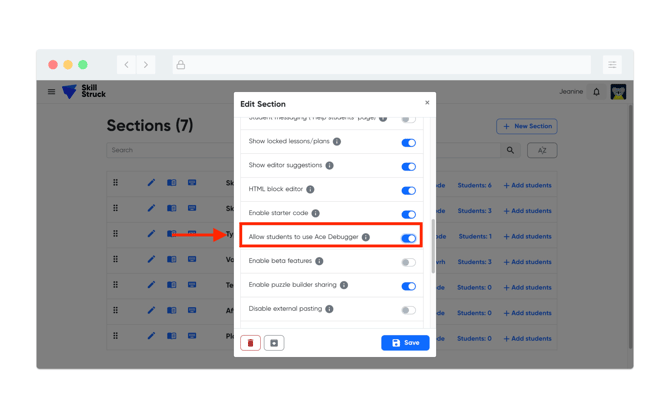The width and height of the screenshot is (670, 418).
Task: Click info icon beside Allow students to use Ace Debugger
Action: 366,237
